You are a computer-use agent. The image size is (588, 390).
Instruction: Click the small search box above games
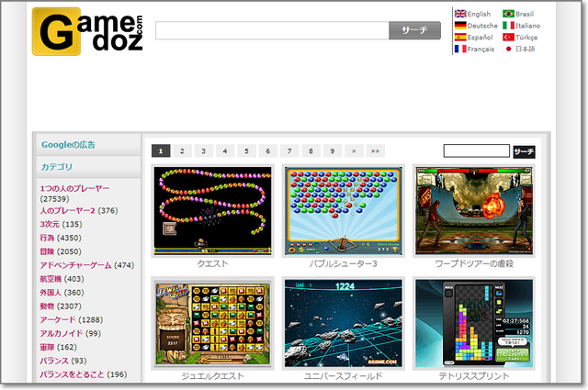[x=476, y=151]
